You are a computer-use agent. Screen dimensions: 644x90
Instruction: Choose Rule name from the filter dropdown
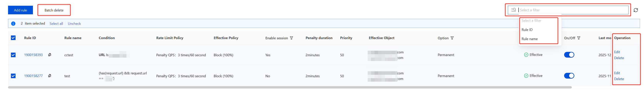click(x=529, y=39)
